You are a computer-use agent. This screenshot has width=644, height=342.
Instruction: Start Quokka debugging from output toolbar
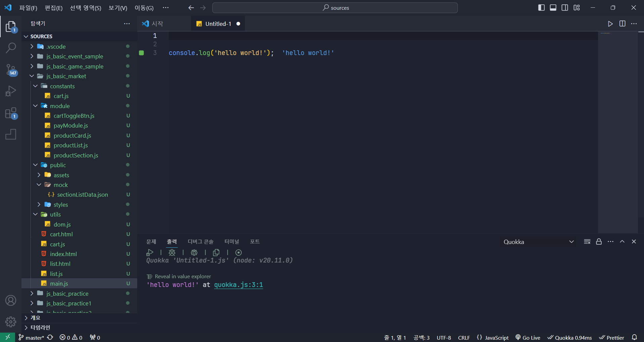(172, 252)
